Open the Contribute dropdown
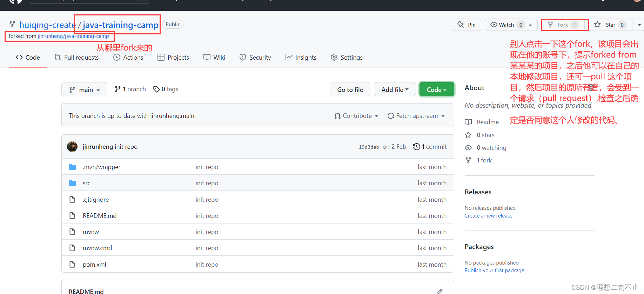The height and width of the screenshot is (294, 644). click(356, 116)
